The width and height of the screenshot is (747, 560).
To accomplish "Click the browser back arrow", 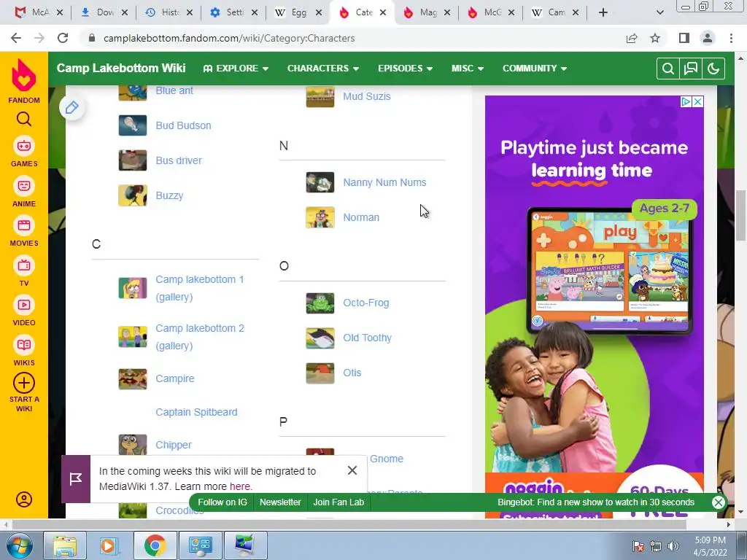I will 16,38.
